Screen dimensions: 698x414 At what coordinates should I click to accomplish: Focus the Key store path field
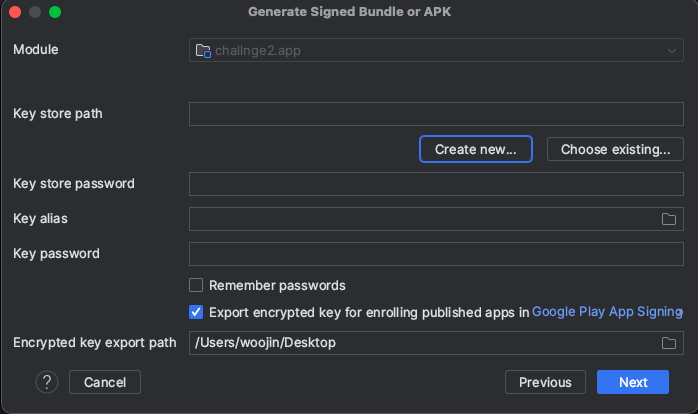pos(436,114)
